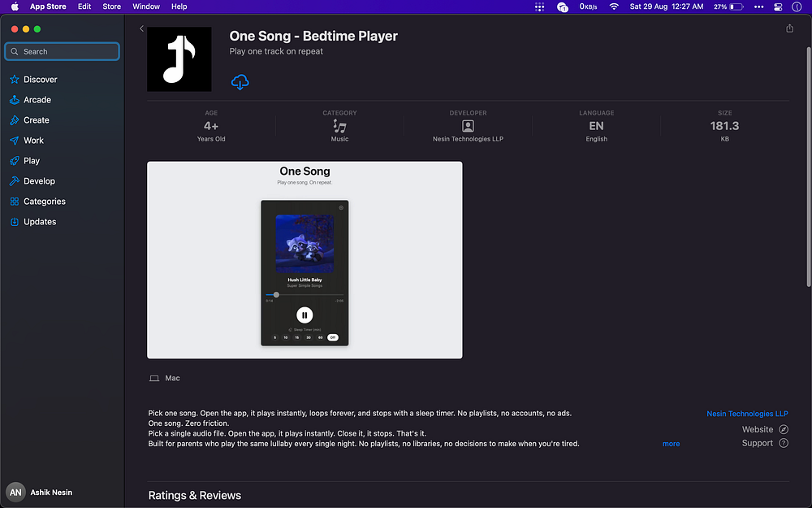812x508 pixels.
Task: Click the three-dots menu bar icon
Action: pyautogui.click(x=758, y=7)
